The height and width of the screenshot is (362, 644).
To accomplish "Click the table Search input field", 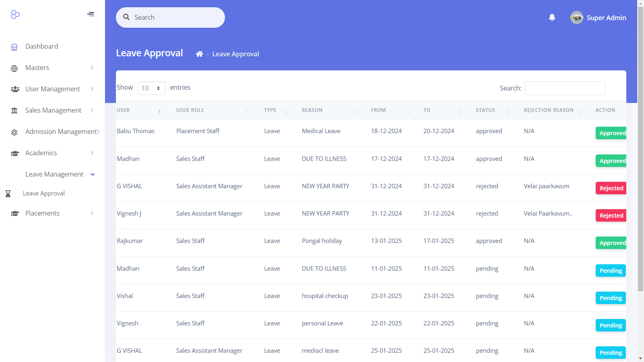I will click(565, 88).
